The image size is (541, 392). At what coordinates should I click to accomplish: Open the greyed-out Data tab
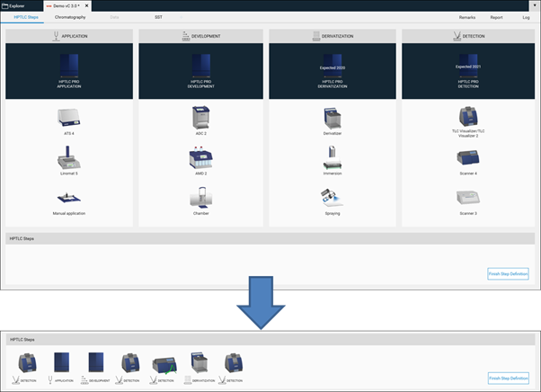point(114,17)
